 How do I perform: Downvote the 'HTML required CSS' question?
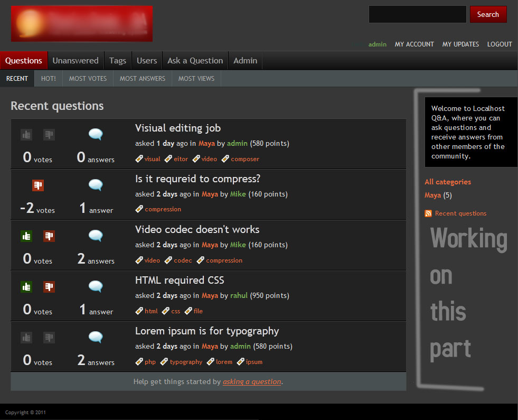coord(49,287)
